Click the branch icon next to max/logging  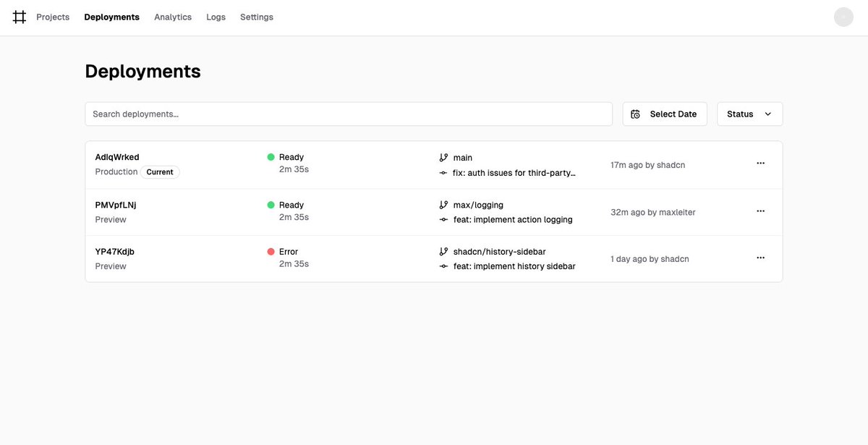(x=443, y=204)
